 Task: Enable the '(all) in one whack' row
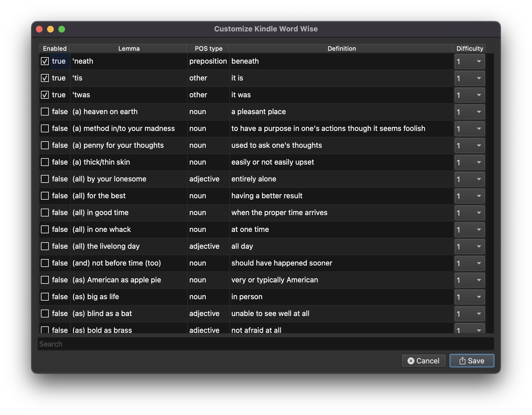[x=45, y=229]
